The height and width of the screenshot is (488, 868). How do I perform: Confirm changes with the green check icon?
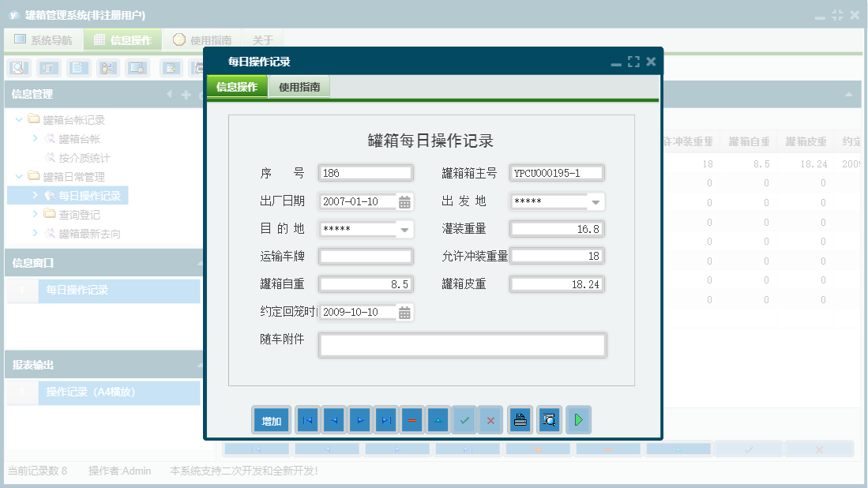(464, 419)
